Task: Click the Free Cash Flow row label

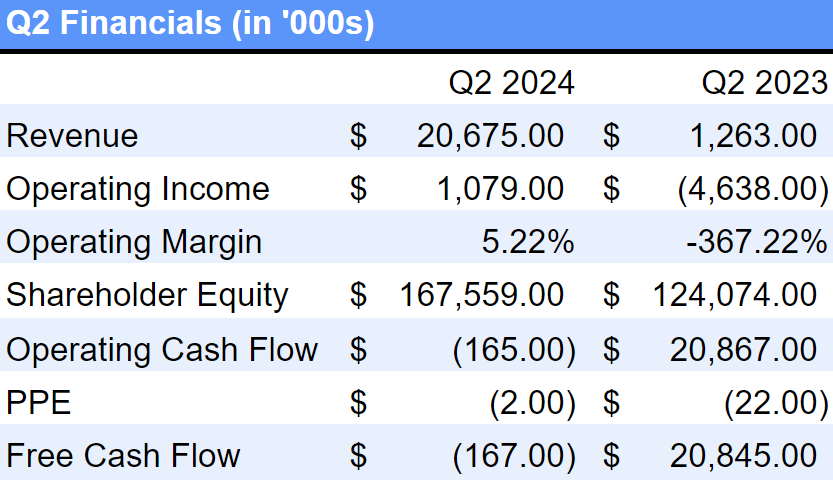Action: (123, 456)
